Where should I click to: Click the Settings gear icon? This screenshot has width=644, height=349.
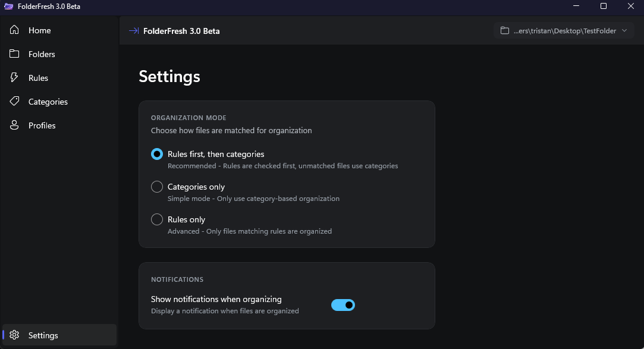pos(14,335)
